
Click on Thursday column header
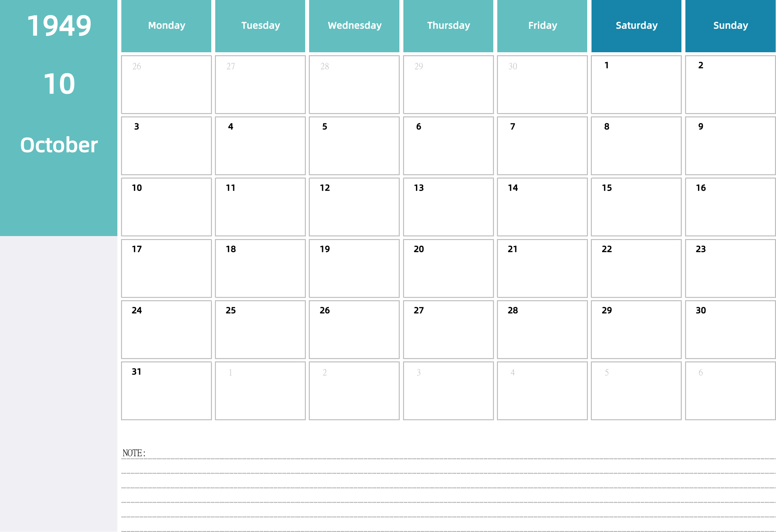(448, 25)
